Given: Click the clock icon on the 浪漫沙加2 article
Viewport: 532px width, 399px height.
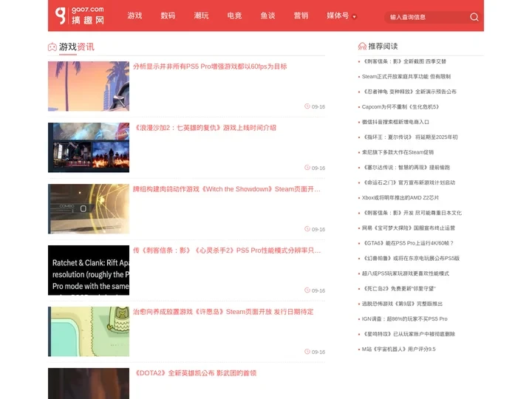Looking at the screenshot, I should tap(307, 168).
